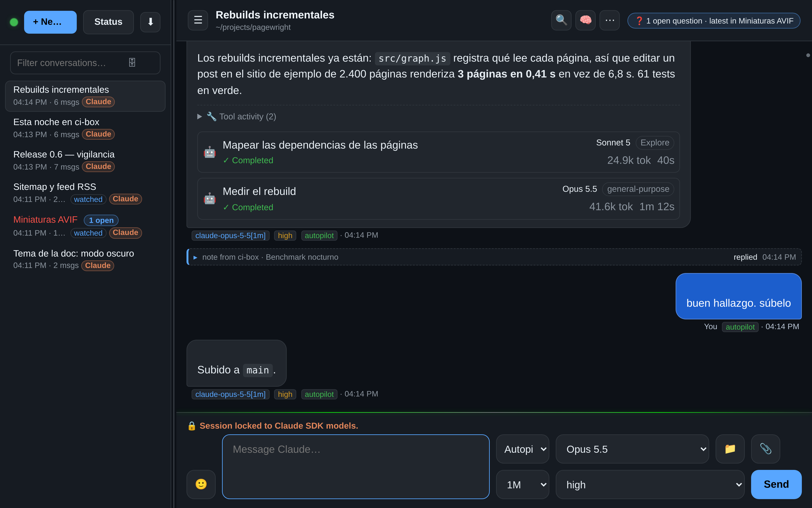Click the lock icon by session locked notice
This screenshot has height=508, width=812.
(192, 426)
